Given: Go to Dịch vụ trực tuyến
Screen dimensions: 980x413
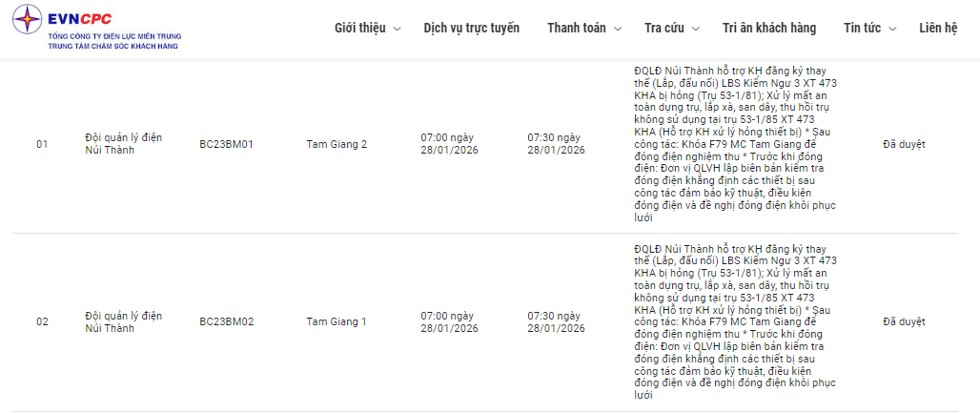Looking at the screenshot, I should pos(472,28).
